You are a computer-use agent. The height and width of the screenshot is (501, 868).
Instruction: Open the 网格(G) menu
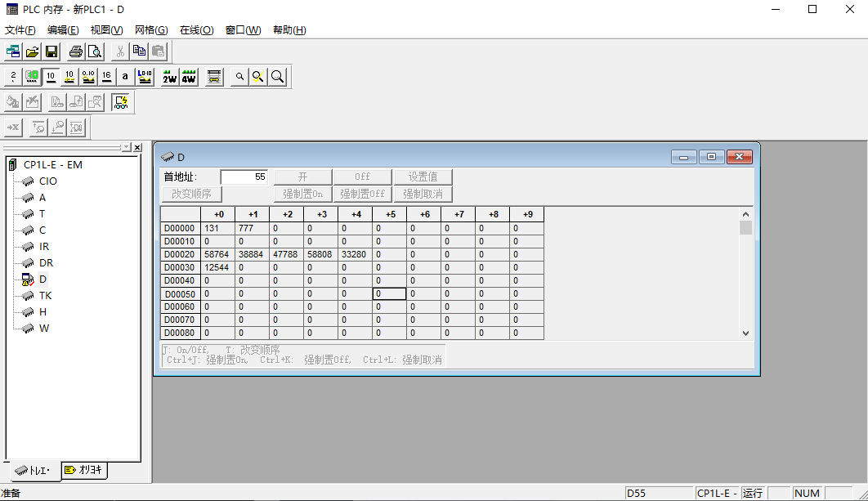pos(151,30)
